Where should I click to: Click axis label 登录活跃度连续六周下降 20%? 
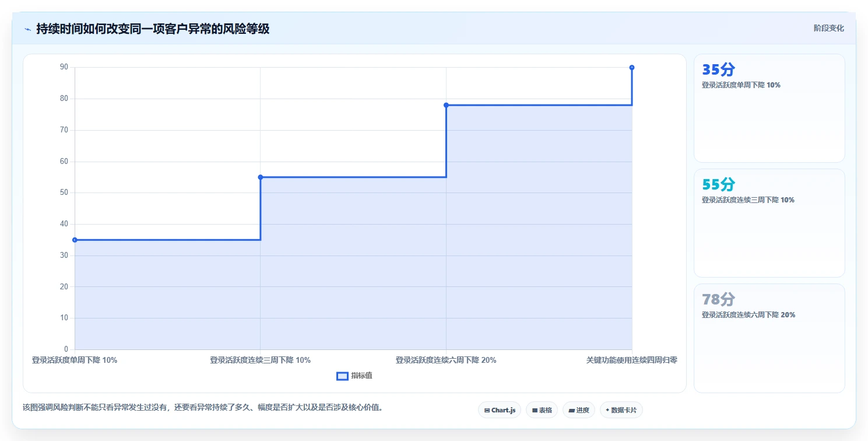point(446,360)
